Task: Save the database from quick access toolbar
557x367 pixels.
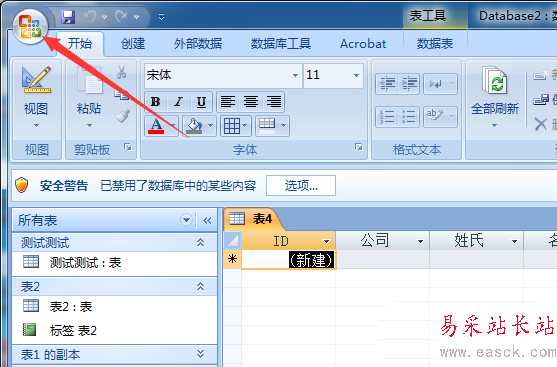Action: [68, 17]
